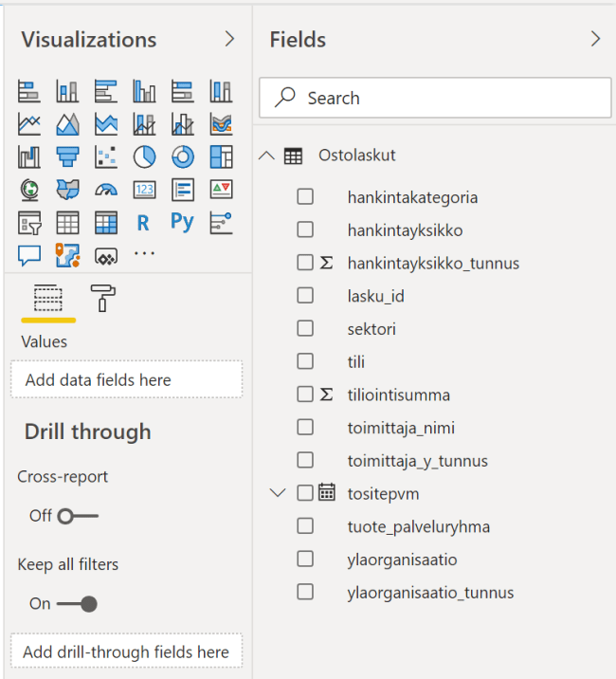Switch off Keep all filters
This screenshot has width=616, height=679.
click(x=77, y=603)
